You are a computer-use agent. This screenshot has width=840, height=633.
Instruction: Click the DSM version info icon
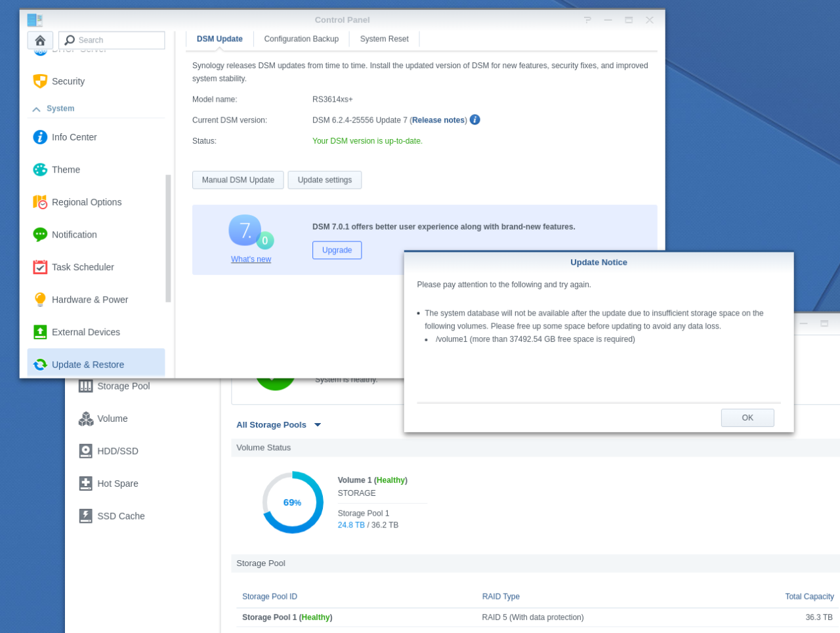pyautogui.click(x=474, y=120)
